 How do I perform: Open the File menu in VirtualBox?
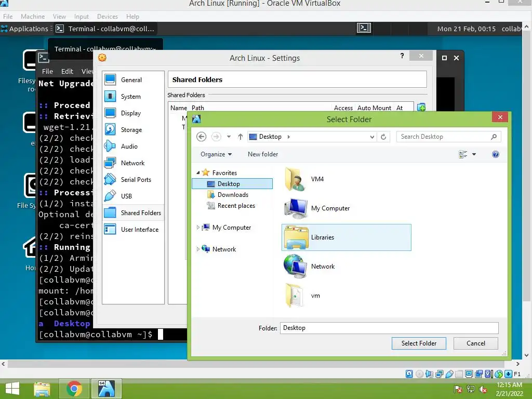click(x=8, y=16)
